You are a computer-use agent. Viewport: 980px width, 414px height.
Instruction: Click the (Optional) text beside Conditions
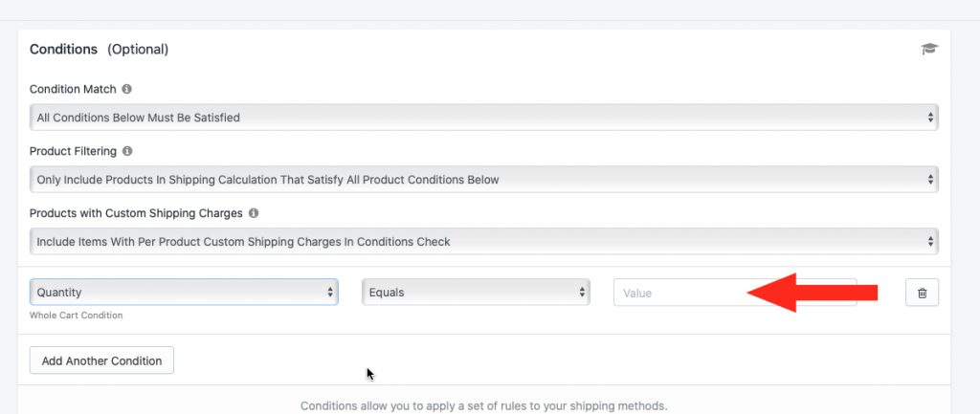click(138, 50)
